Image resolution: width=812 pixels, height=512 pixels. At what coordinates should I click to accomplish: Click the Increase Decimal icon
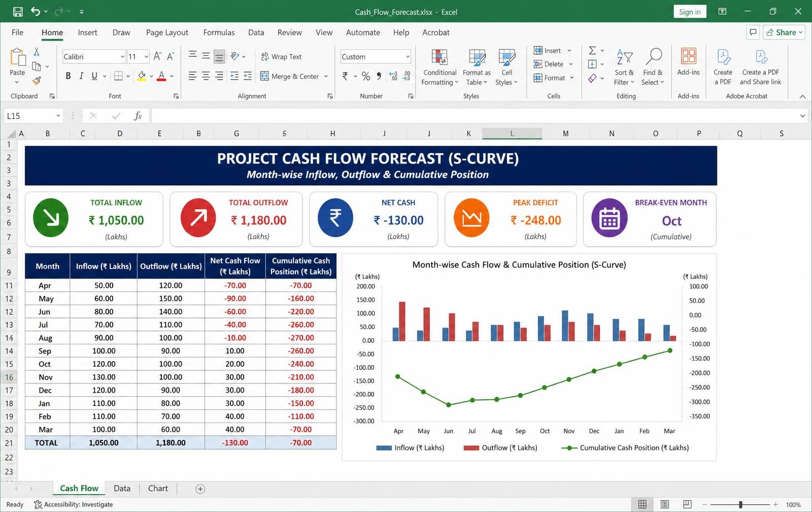click(393, 76)
